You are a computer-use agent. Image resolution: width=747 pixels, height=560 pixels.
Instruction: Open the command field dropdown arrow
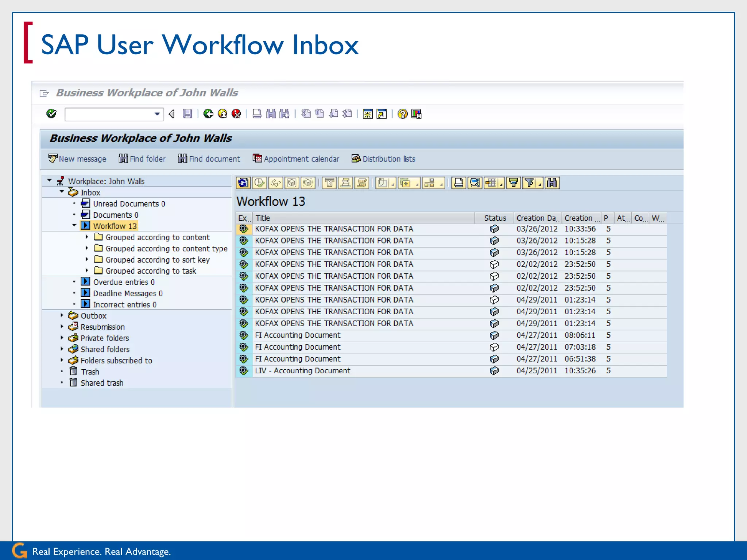(x=157, y=114)
